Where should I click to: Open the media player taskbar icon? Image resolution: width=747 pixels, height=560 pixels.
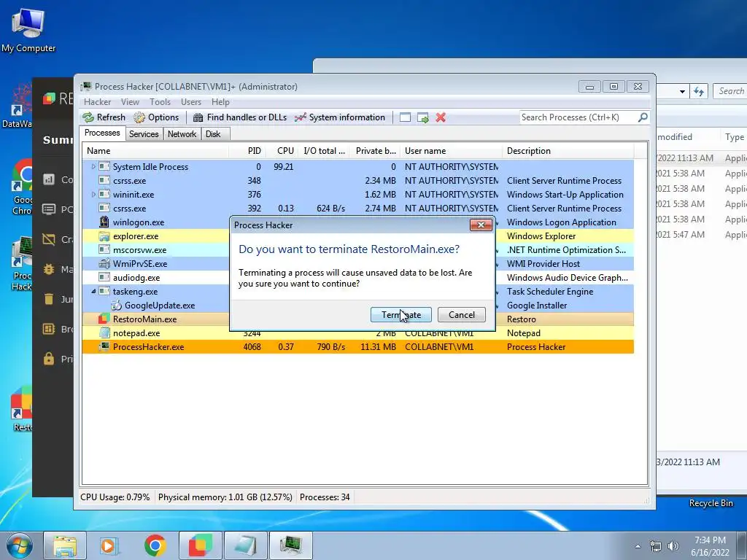[x=109, y=545]
